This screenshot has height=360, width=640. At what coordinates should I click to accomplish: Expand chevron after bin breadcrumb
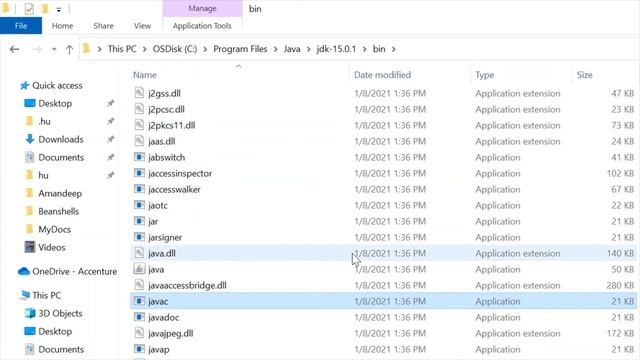[x=393, y=49]
